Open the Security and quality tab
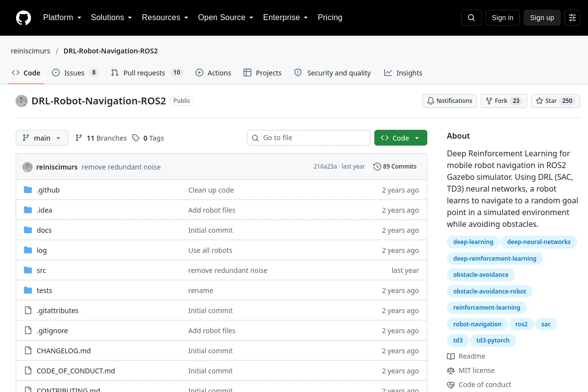 [333, 73]
